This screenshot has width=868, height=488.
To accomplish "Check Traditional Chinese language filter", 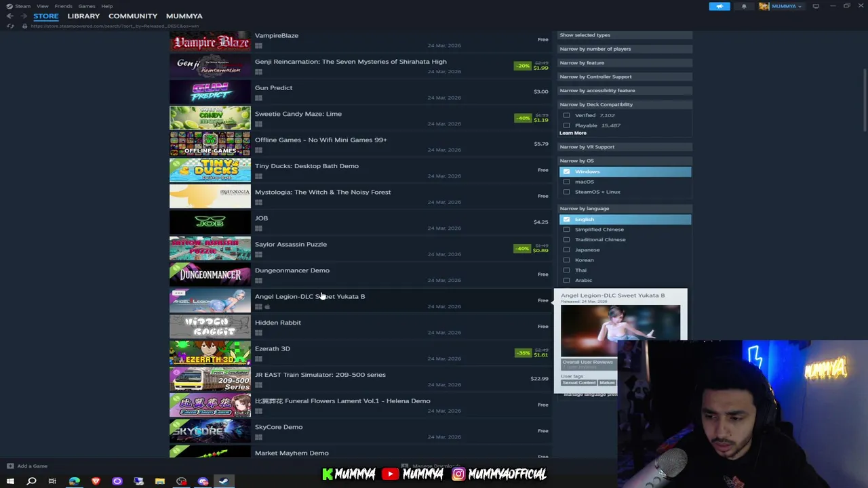I will 566,240.
